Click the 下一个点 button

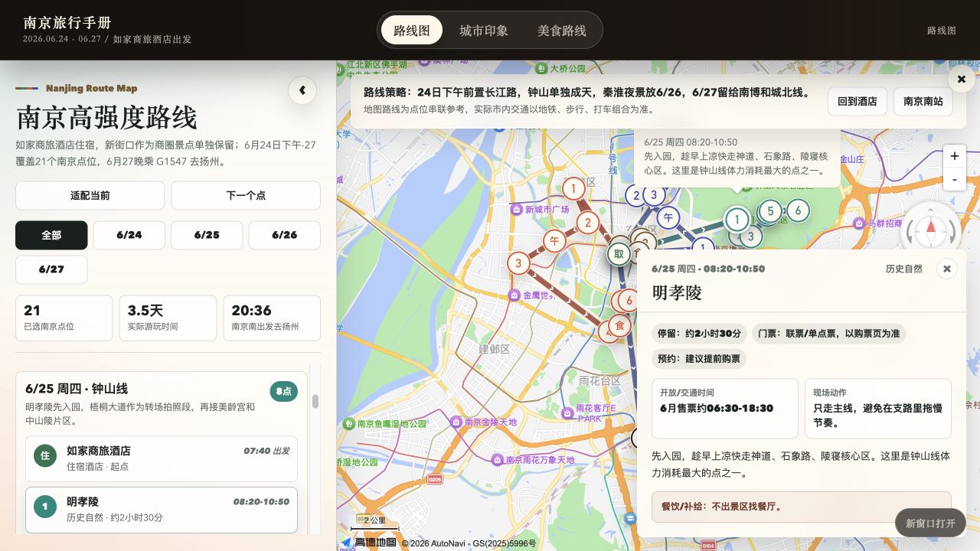[x=246, y=195]
